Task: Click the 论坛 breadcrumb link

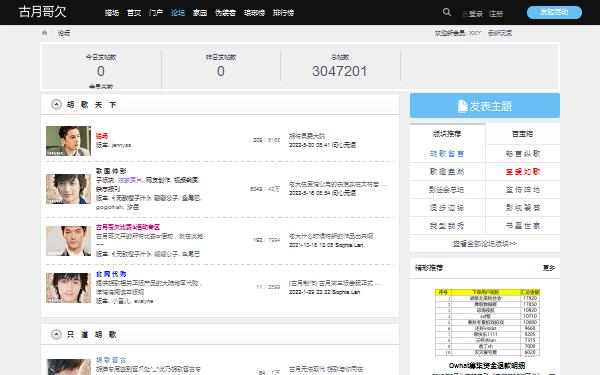Action: click(x=64, y=33)
